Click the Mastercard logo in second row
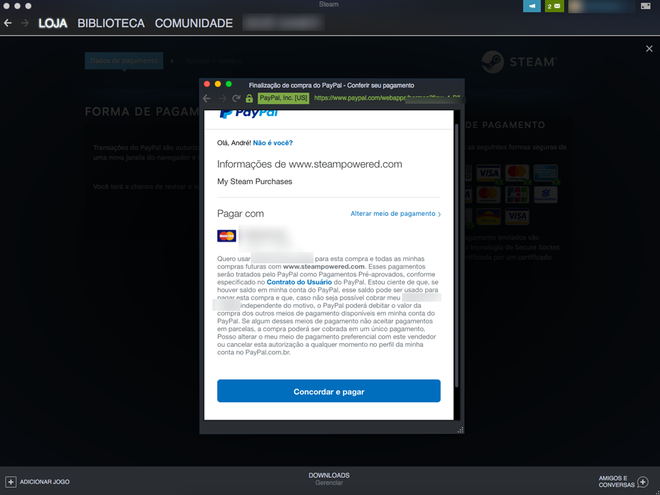The image size is (660, 495). pos(488,194)
